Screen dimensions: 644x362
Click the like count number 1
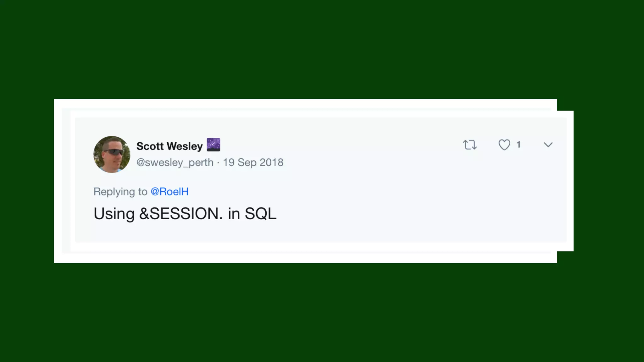tap(519, 145)
